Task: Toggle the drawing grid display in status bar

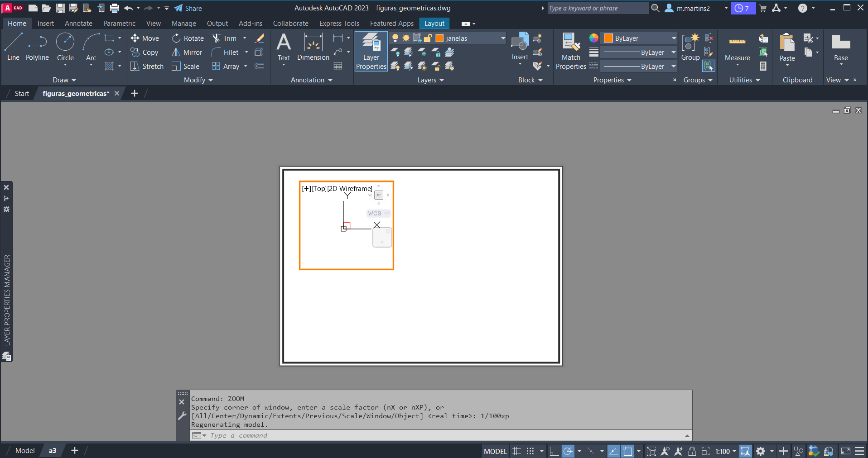Action: click(x=516, y=451)
